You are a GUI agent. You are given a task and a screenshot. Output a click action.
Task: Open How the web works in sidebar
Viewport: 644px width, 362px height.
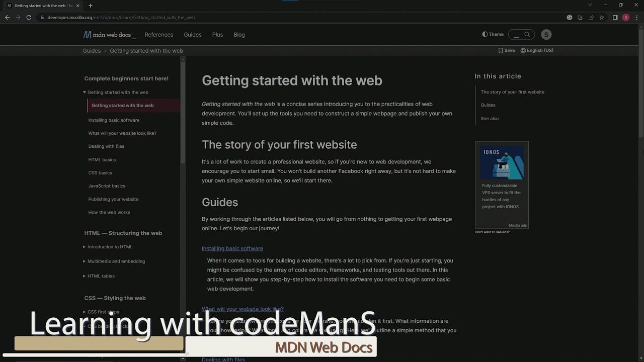click(109, 212)
